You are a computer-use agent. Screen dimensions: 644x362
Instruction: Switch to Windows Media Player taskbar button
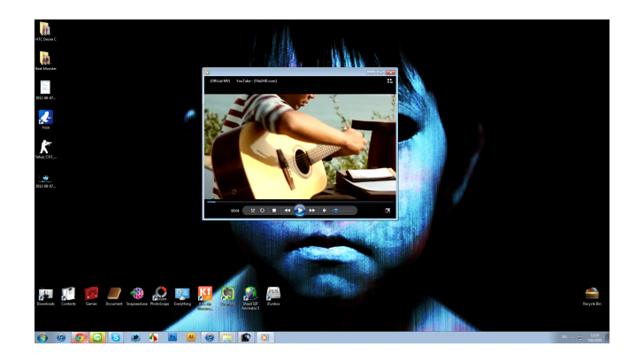point(264,338)
